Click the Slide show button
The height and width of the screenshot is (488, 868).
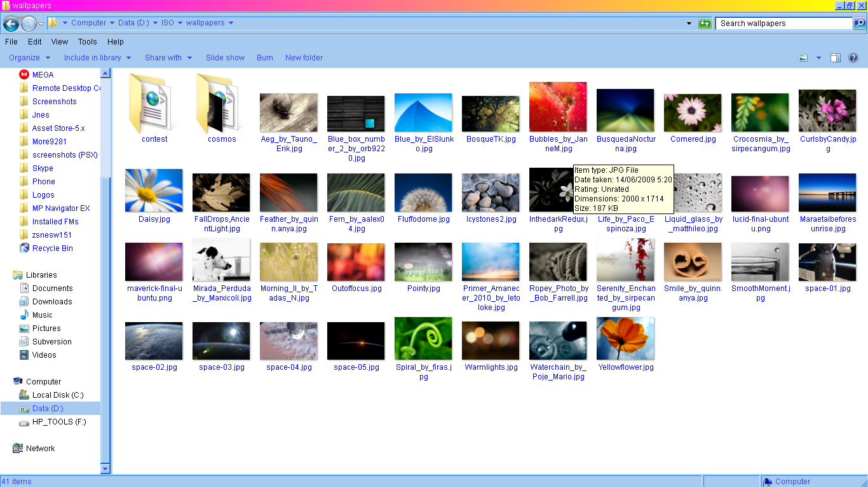(x=225, y=58)
